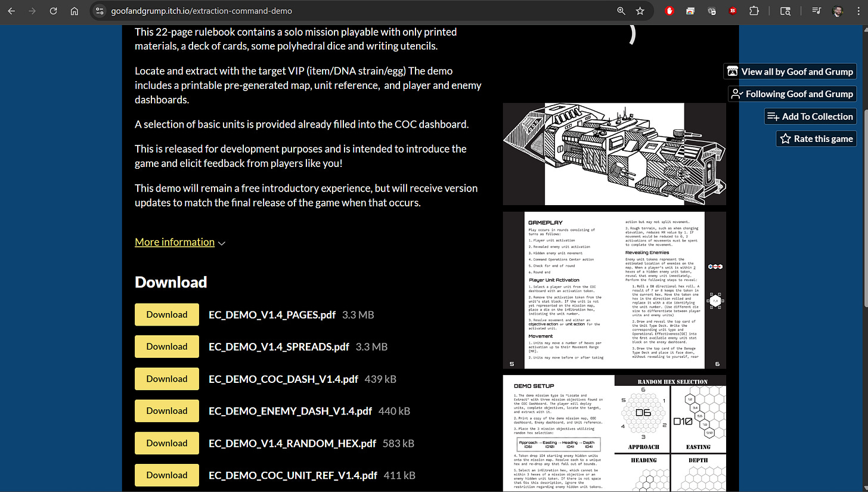This screenshot has width=868, height=492.
Task: Click the EC_DEMO_V1.4_SPREADS.pdf file name
Action: pos(279,347)
